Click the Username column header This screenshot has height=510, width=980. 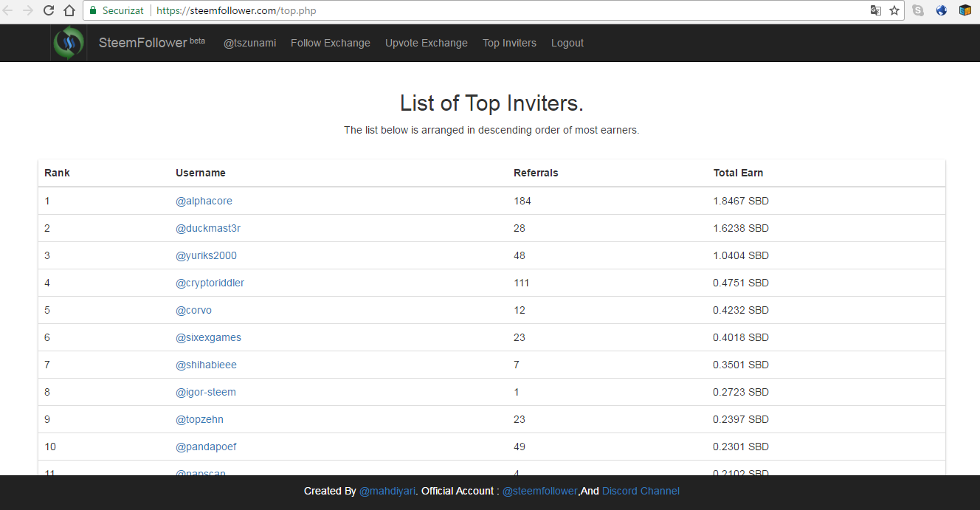(201, 173)
